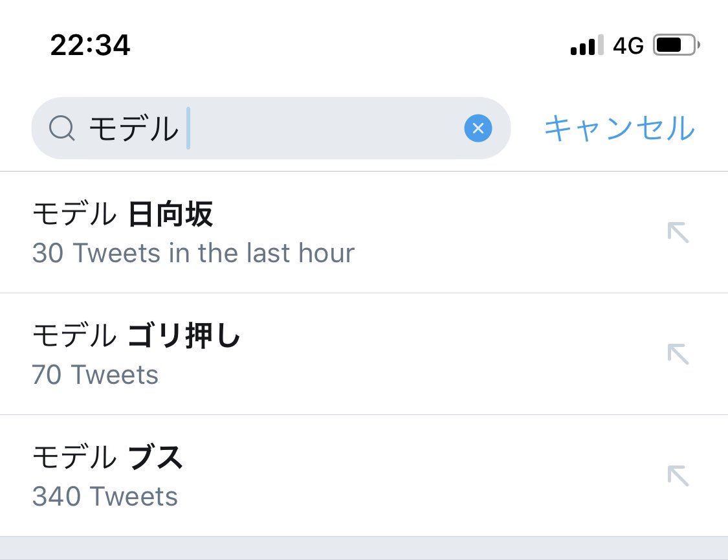Tap the battery icon in status bar
This screenshot has width=728, height=560.
tap(676, 45)
